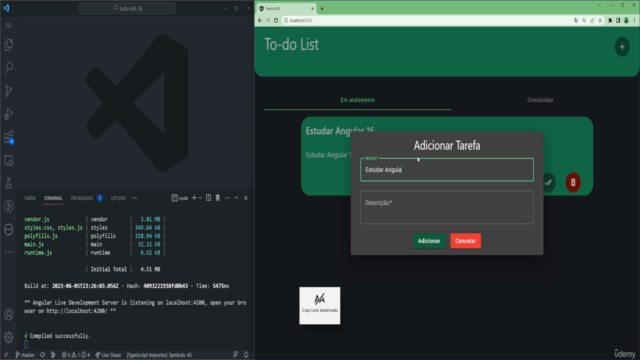Open the VS Code Explorer view
640x360 pixels.
[9, 45]
